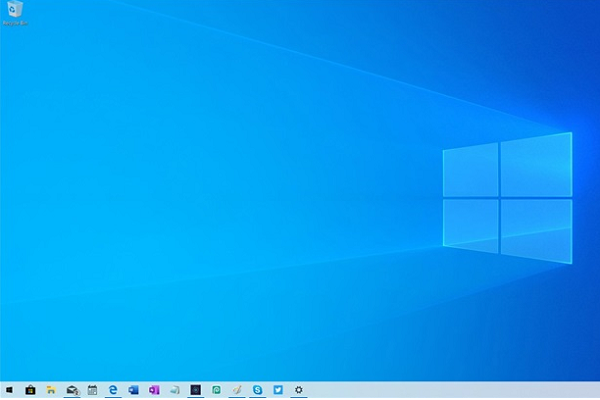The width and height of the screenshot is (600, 400).
Task: Launch the Calendar app from taskbar
Action: coord(93,389)
